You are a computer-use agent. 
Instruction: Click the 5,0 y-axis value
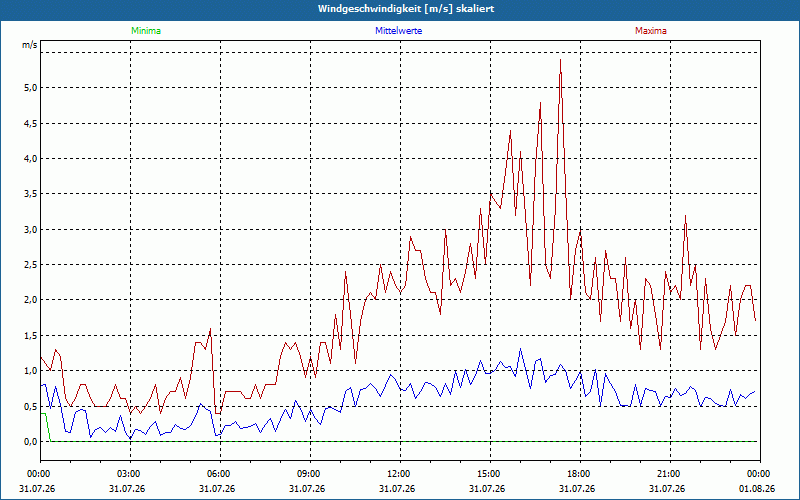31,88
